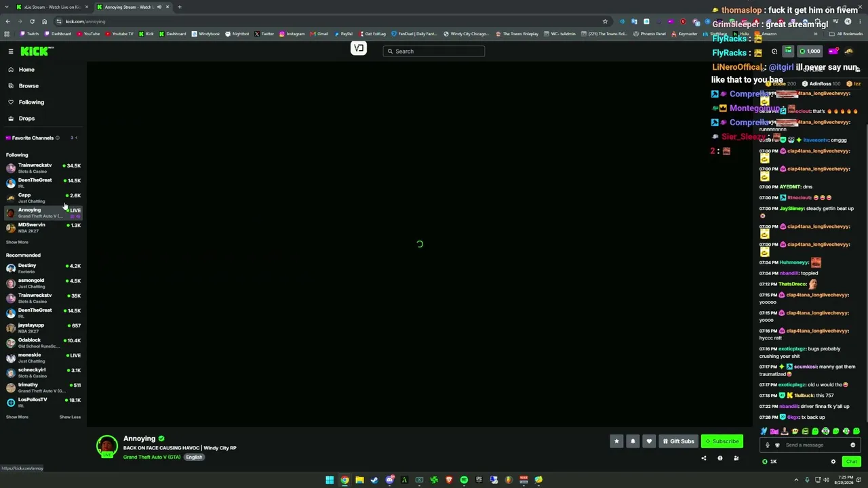Screen dimensions: 868x488
Task: Open the YouTube TV bookmark
Action: click(x=119, y=34)
